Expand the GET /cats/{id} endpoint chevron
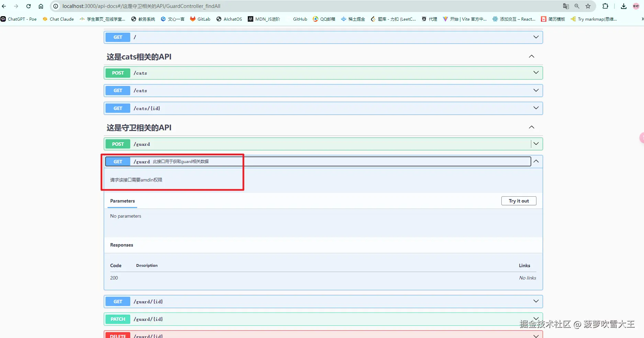The width and height of the screenshot is (644, 338). pyautogui.click(x=536, y=108)
